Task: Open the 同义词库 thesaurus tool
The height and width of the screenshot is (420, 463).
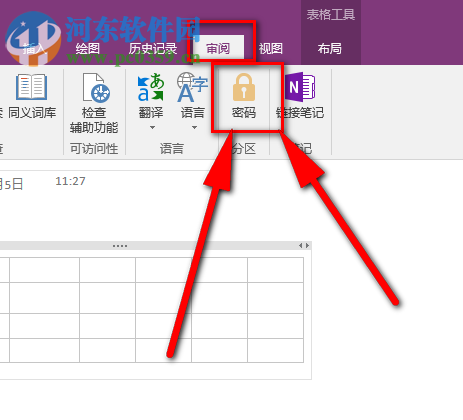Action: click(32, 96)
